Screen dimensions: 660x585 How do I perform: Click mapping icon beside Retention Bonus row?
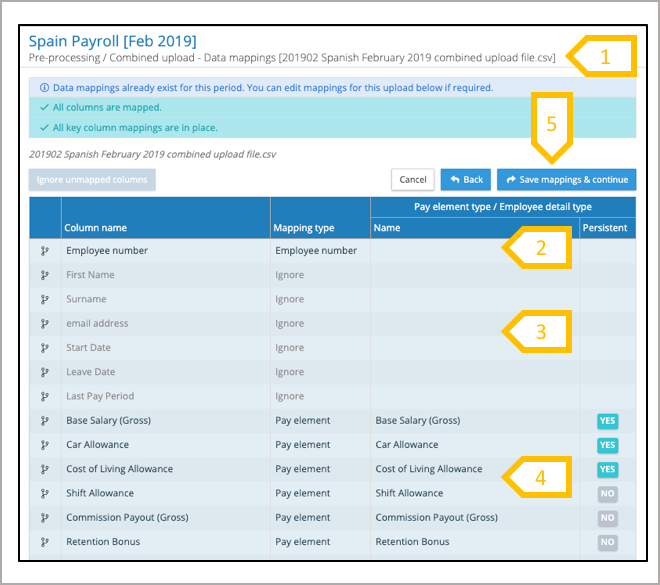pos(45,542)
